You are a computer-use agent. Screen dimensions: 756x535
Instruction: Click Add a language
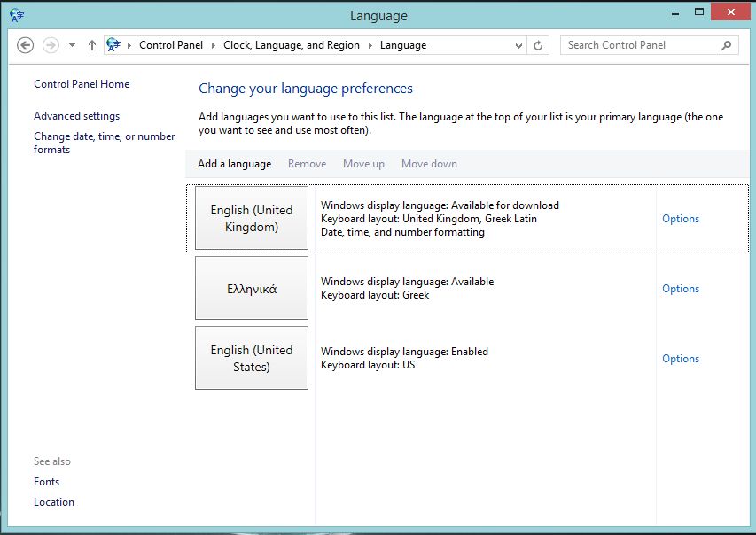point(234,164)
